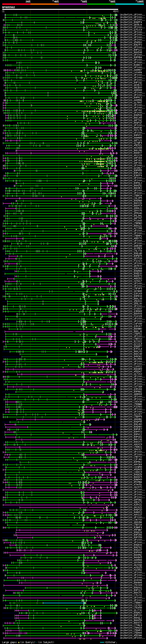The width and height of the screenshot is (146, 644).
Task: Select the UniRef100_B3NYF4 label
Action: click(x=131, y=175)
